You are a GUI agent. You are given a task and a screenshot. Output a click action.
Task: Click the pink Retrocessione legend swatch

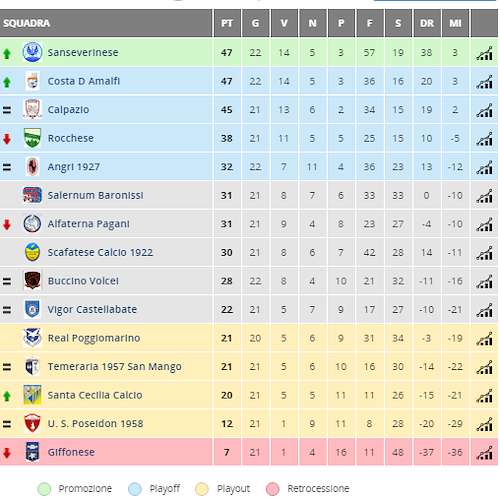coord(273,489)
